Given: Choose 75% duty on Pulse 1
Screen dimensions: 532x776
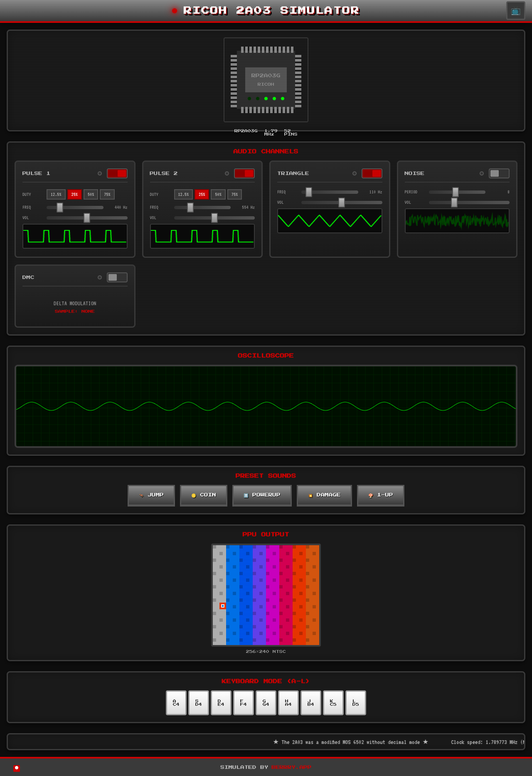Looking at the screenshot, I should [107, 194].
